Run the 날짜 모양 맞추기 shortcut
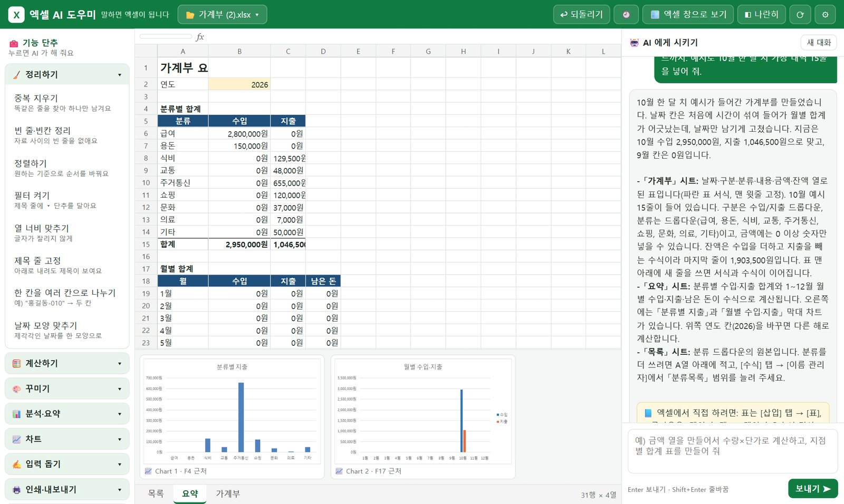Screen dimensions: 844x504 click(67, 330)
